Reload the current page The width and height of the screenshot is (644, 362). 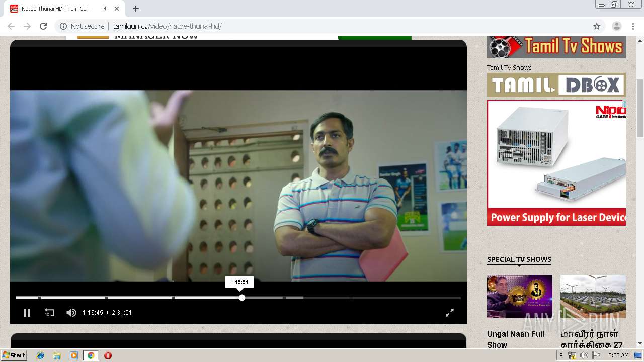point(43,26)
